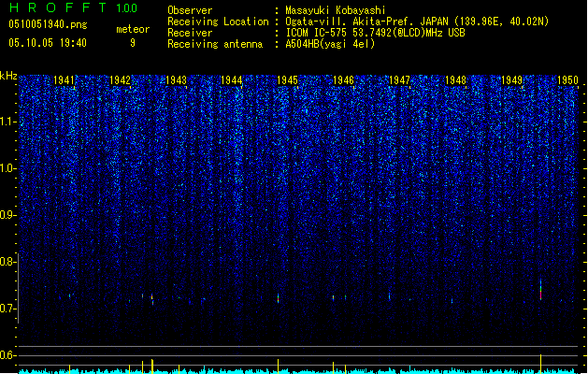
Task: Click the date stamp 05.10.05 19:40
Action: click(x=48, y=43)
